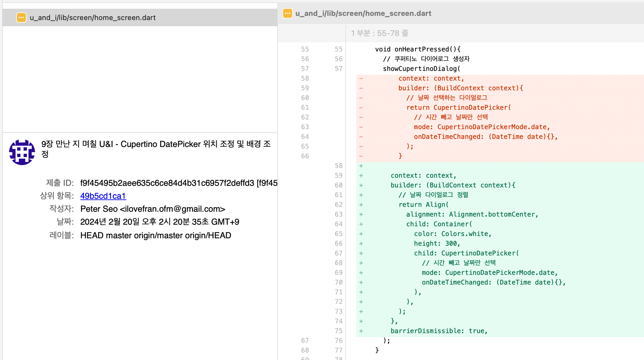The height and width of the screenshot is (360, 644).
Task: Select home_screen.dart row in the changed files list
Action: pos(93,17)
